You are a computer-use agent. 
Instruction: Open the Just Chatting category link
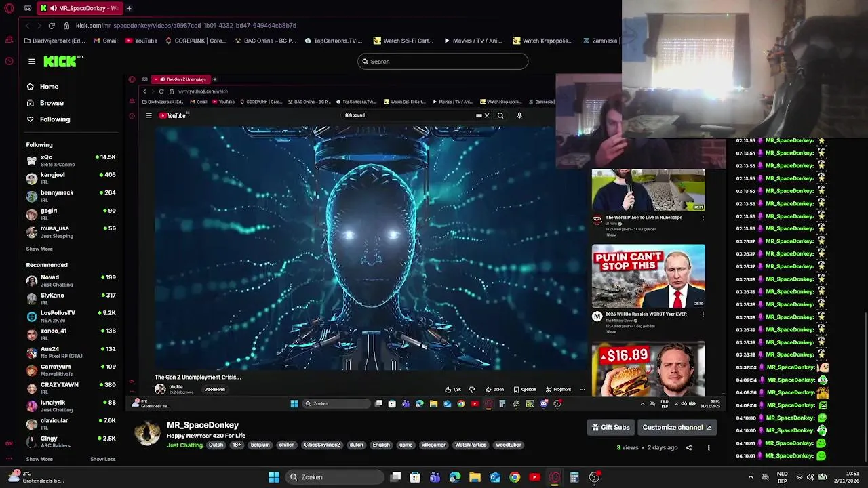[x=184, y=445]
